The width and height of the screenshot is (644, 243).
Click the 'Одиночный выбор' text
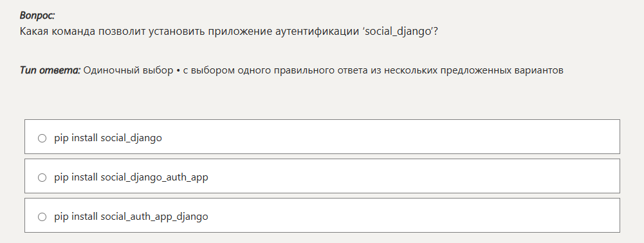tap(129, 70)
